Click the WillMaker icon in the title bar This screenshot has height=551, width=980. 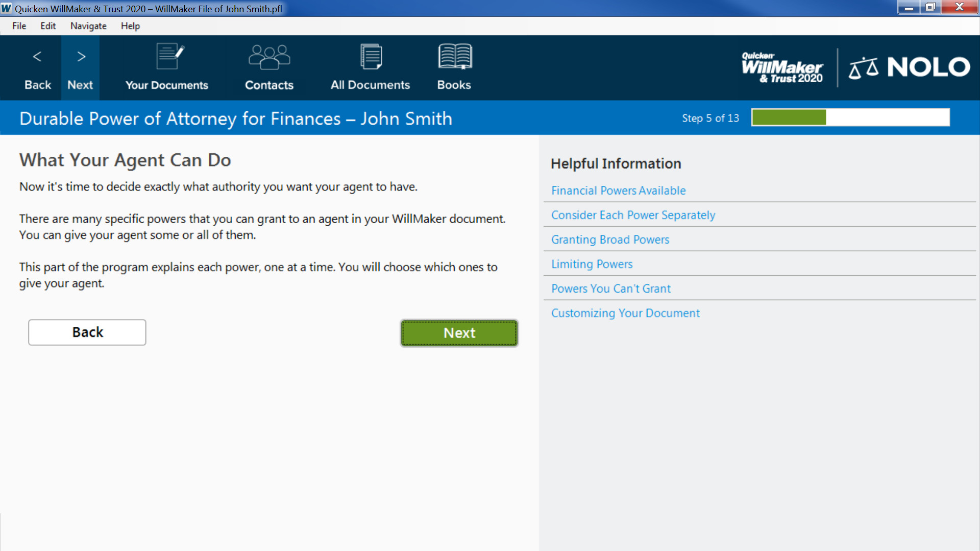tap(7, 8)
